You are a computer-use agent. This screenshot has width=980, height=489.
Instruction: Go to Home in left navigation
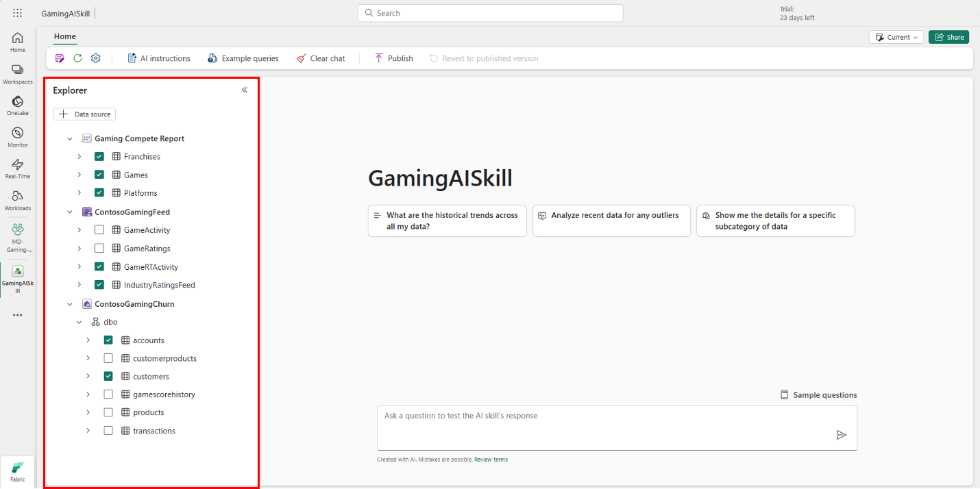click(x=18, y=42)
